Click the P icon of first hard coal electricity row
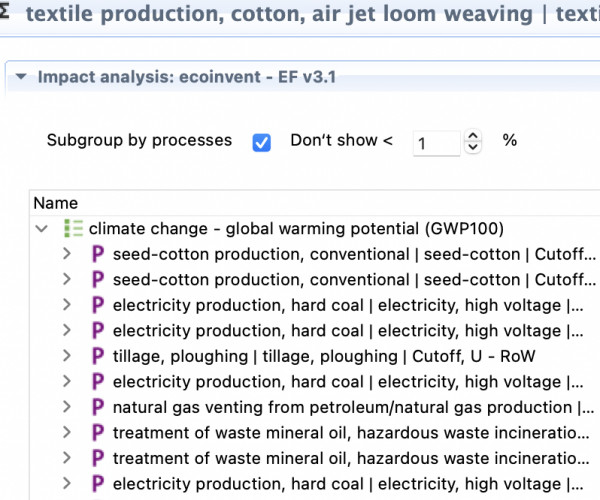The width and height of the screenshot is (600, 500). click(98, 305)
